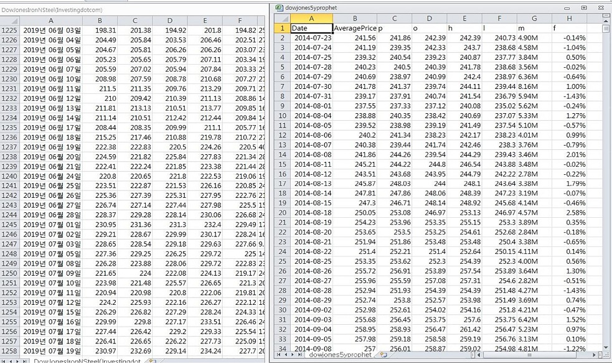
Task: Select the date cell '2019년 06월 03일'
Action: pos(50,30)
